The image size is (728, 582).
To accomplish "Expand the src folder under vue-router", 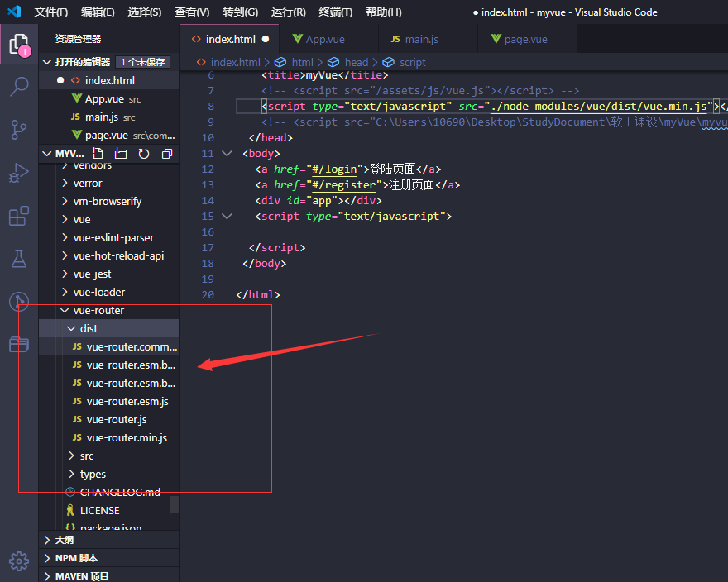I will pyautogui.click(x=108, y=456).
